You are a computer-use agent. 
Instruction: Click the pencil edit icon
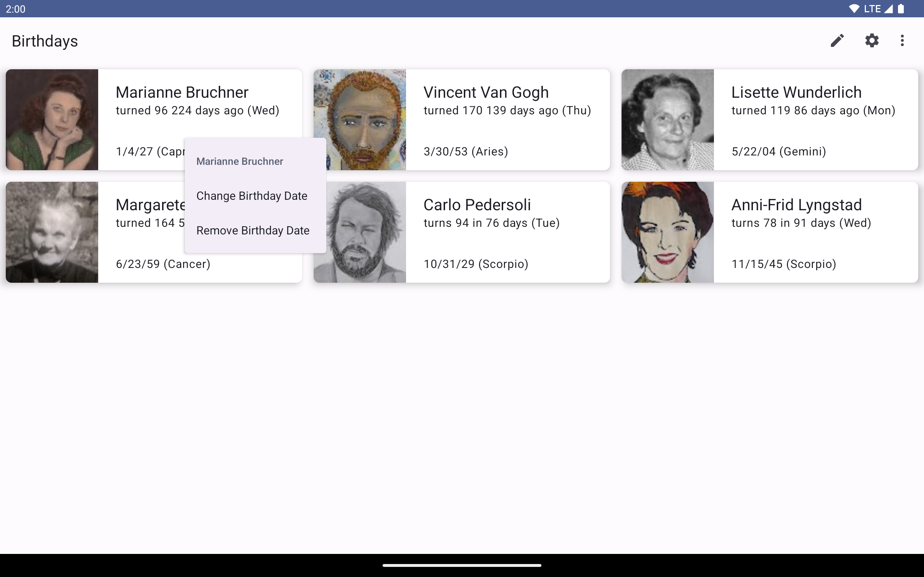[837, 40]
